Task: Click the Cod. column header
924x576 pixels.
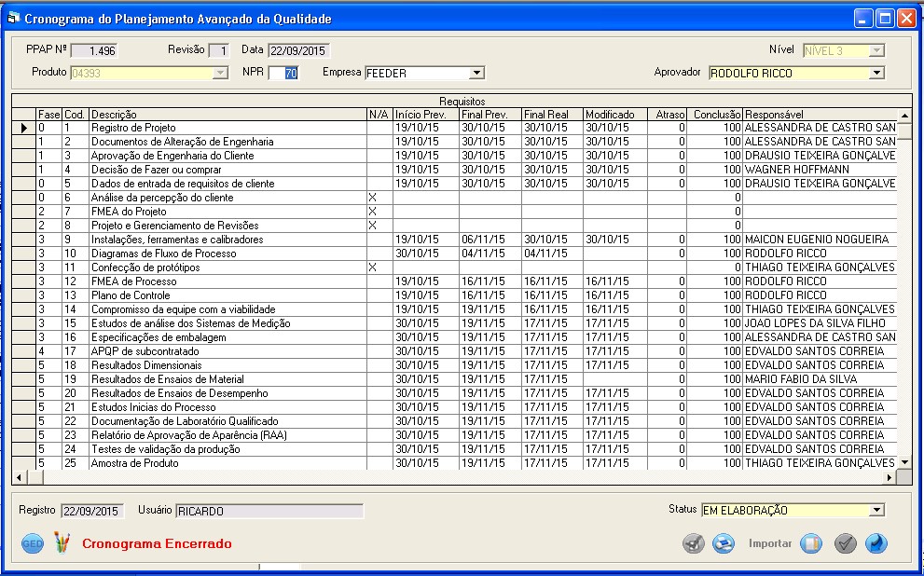Action: (x=76, y=115)
